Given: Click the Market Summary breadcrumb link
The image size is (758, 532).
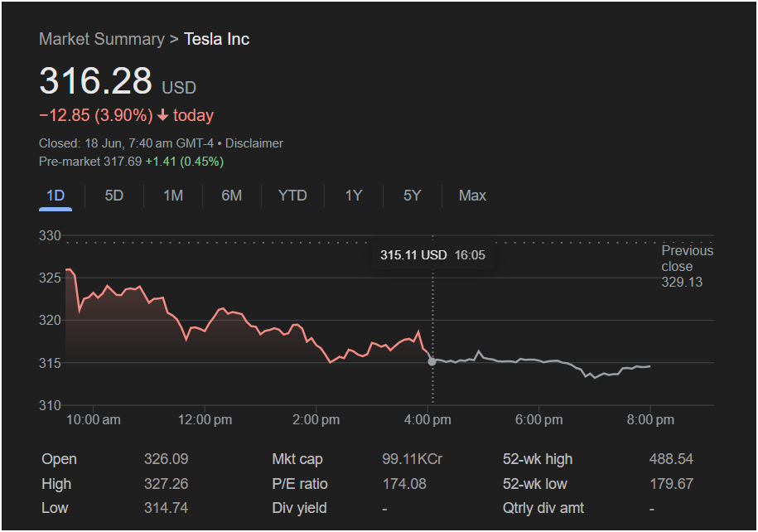Looking at the screenshot, I should 102,39.
